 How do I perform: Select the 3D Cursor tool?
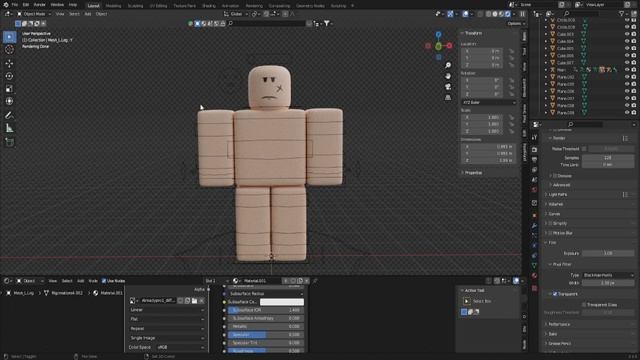click(9, 50)
